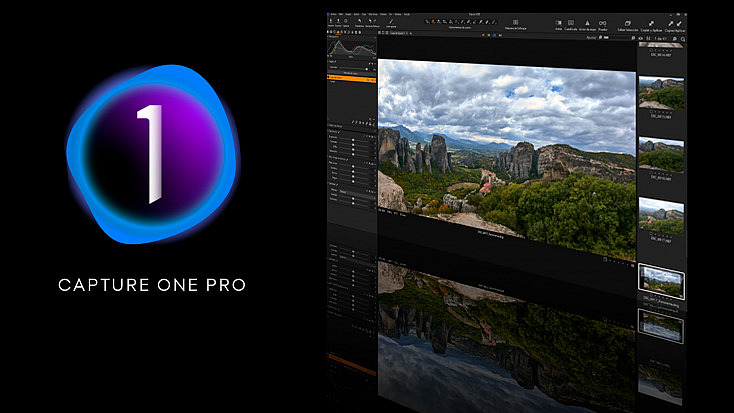The image size is (734, 413).
Task: Open the Ayuda menu
Action: (x=407, y=15)
